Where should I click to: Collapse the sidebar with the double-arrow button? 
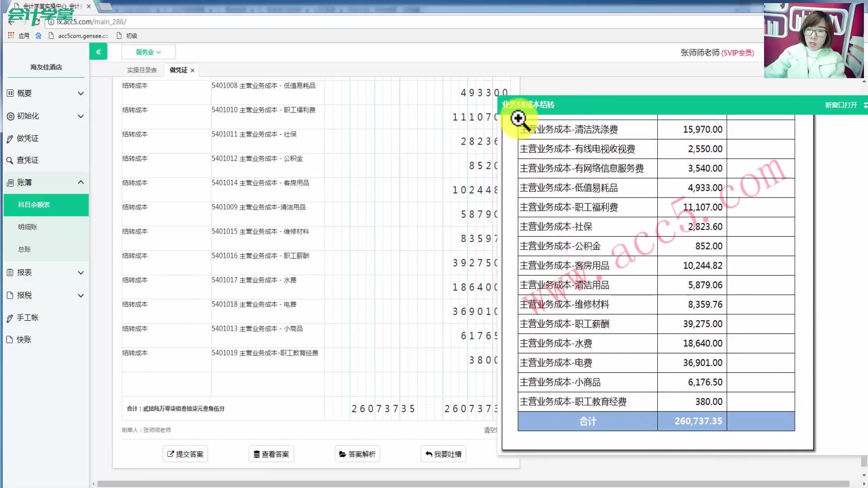click(x=98, y=52)
